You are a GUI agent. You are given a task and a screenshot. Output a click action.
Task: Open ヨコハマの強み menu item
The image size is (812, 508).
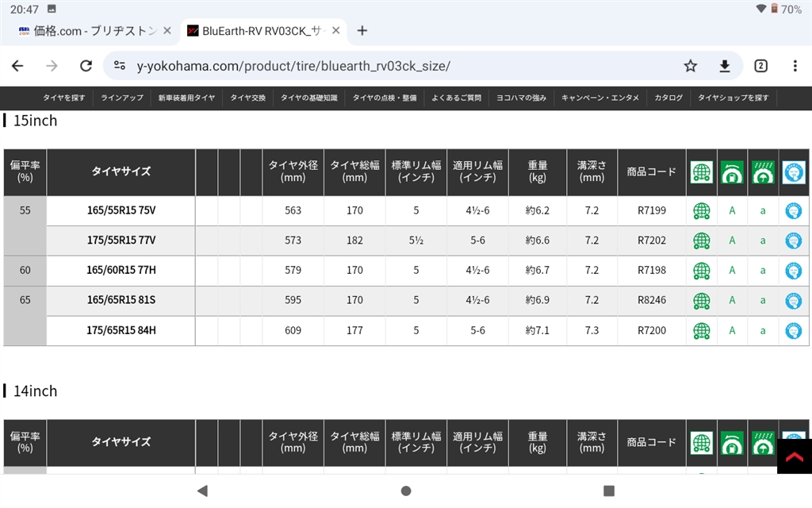click(521, 98)
